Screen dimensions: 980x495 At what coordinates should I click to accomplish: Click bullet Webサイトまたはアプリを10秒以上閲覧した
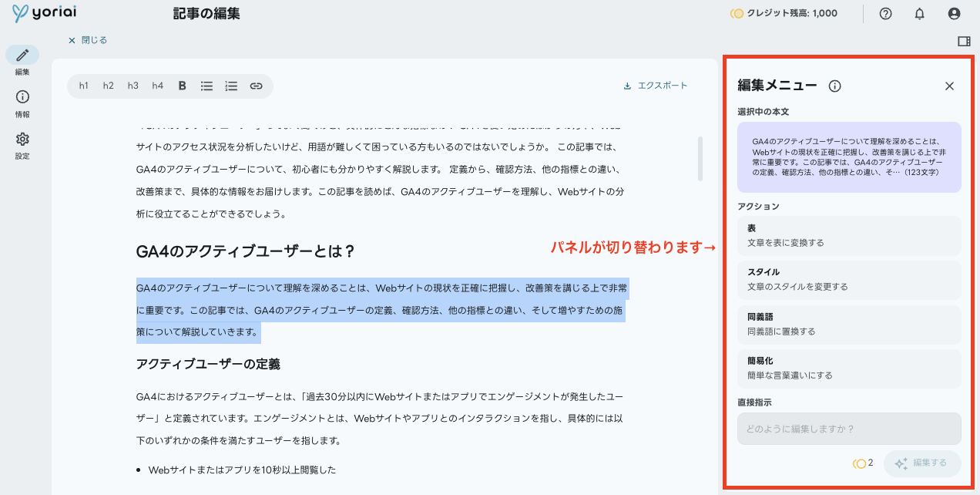pyautogui.click(x=242, y=470)
